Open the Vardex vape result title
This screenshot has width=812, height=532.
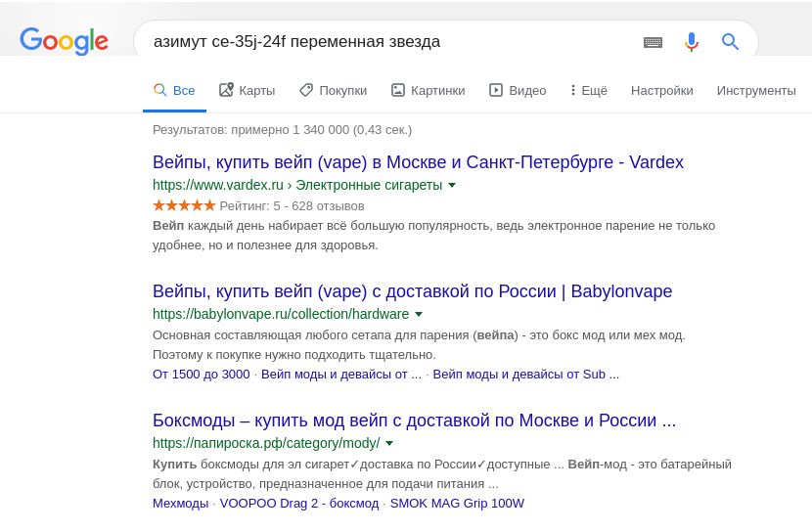pyautogui.click(x=418, y=162)
